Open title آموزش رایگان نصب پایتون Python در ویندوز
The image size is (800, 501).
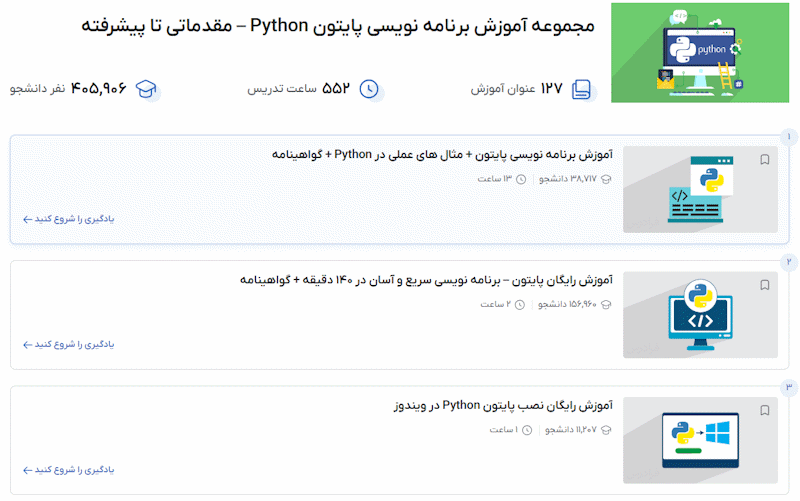[503, 406]
